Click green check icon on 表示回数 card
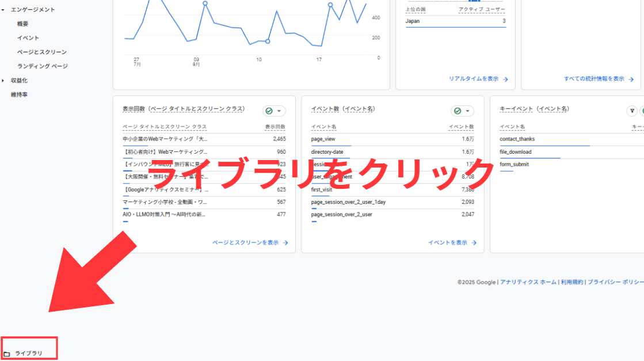This screenshot has width=644, height=361. [x=269, y=111]
